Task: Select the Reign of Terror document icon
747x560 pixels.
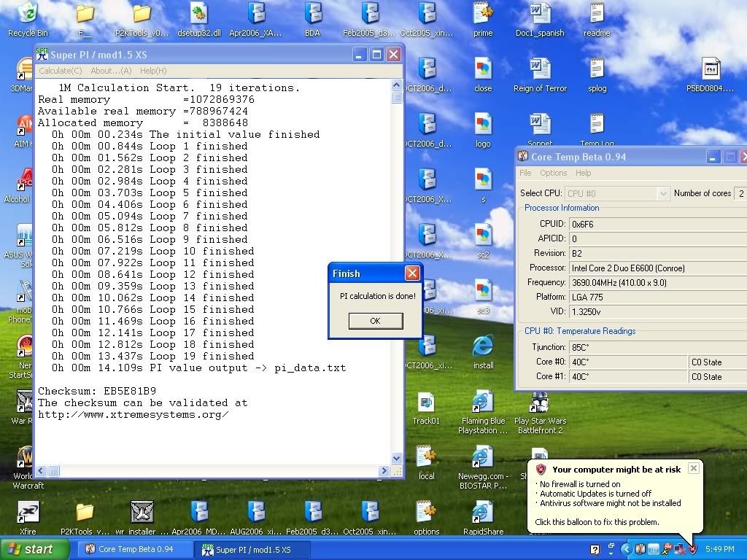Action: coord(541,75)
